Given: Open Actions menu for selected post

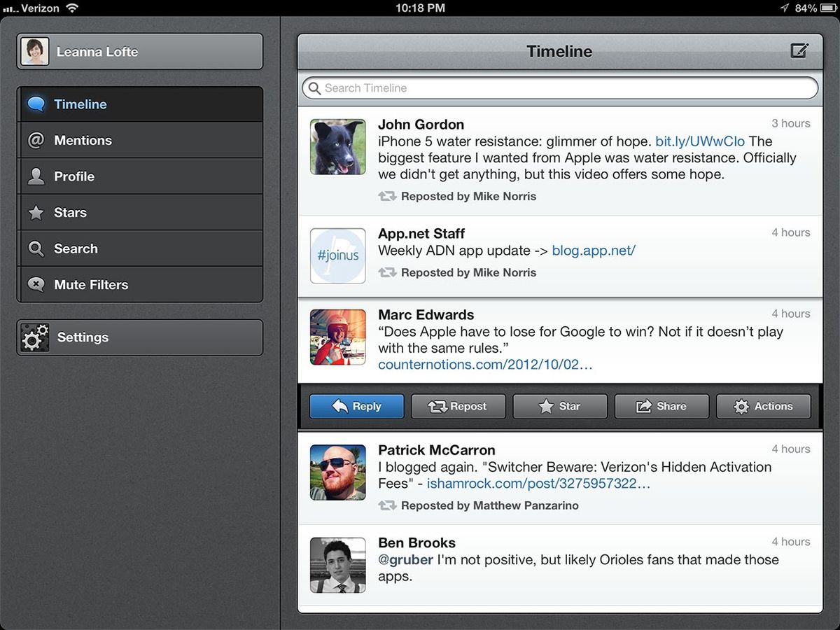Looking at the screenshot, I should pyautogui.click(x=763, y=407).
